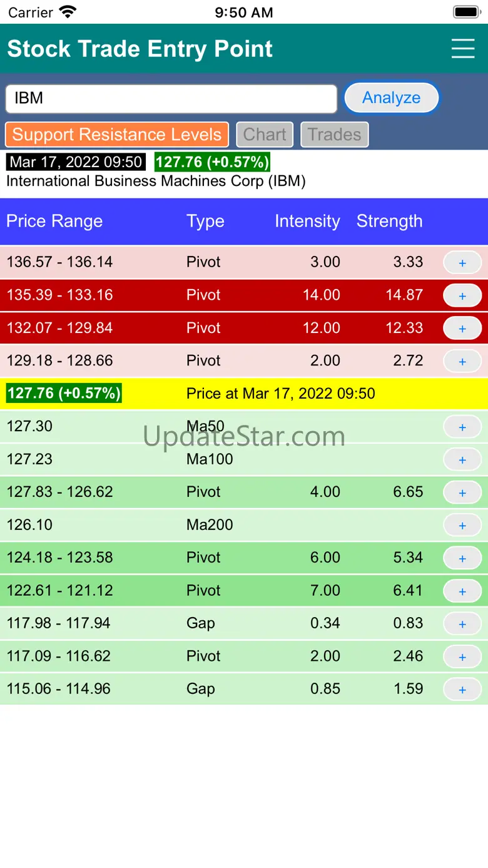Click the IBM ticker symbol input field
The height and width of the screenshot is (868, 488).
[x=171, y=98]
